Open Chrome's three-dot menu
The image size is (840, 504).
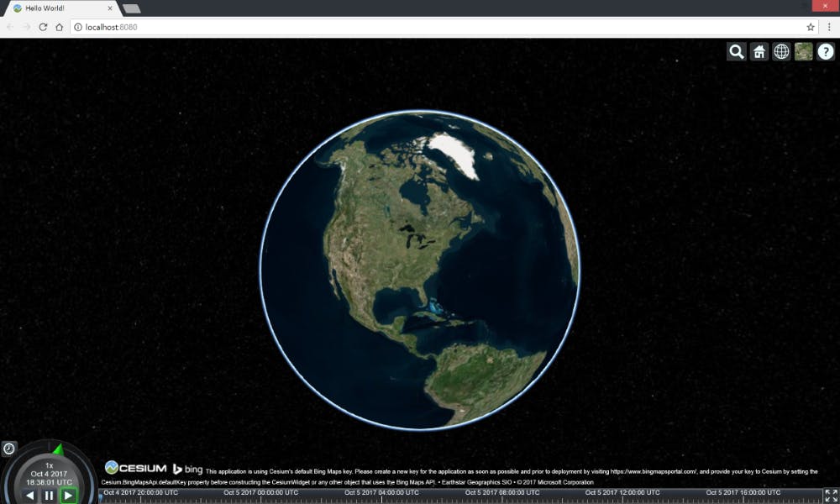(x=830, y=26)
